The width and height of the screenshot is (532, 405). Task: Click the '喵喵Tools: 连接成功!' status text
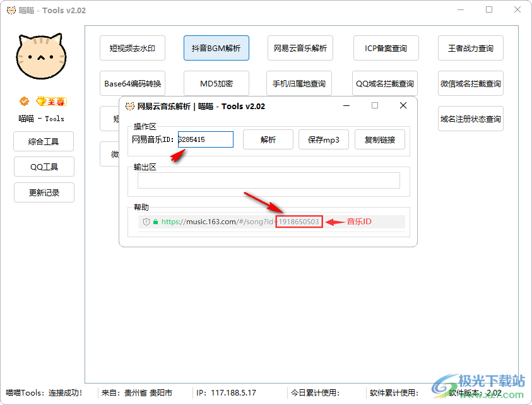coord(44,393)
